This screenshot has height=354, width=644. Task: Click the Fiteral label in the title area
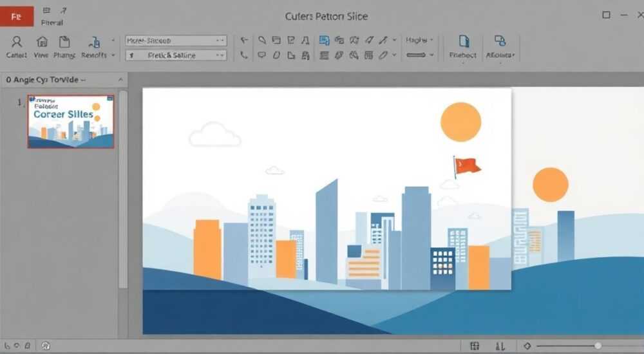tap(52, 23)
